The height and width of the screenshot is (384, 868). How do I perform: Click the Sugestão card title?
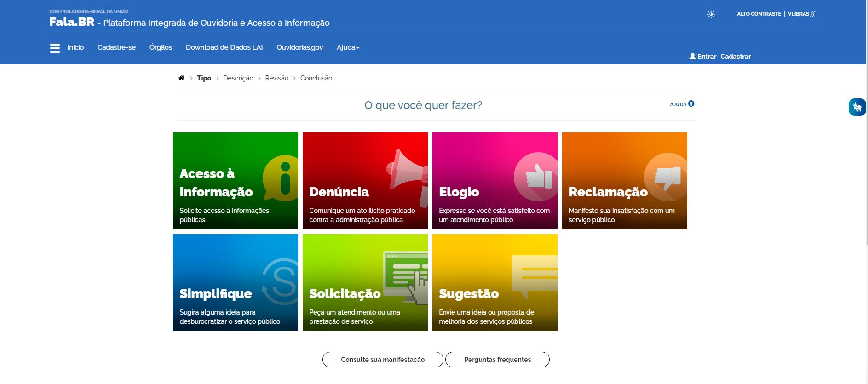[469, 293]
